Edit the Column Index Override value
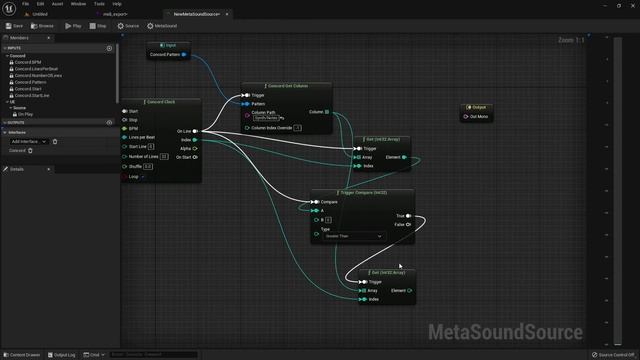Screen dimensions: 640x360 pos(298,128)
